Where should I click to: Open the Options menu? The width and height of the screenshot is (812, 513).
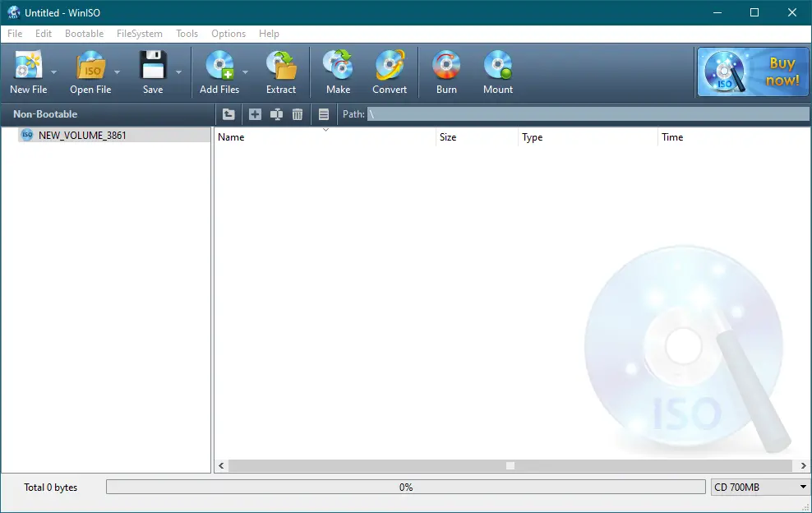[x=228, y=34]
